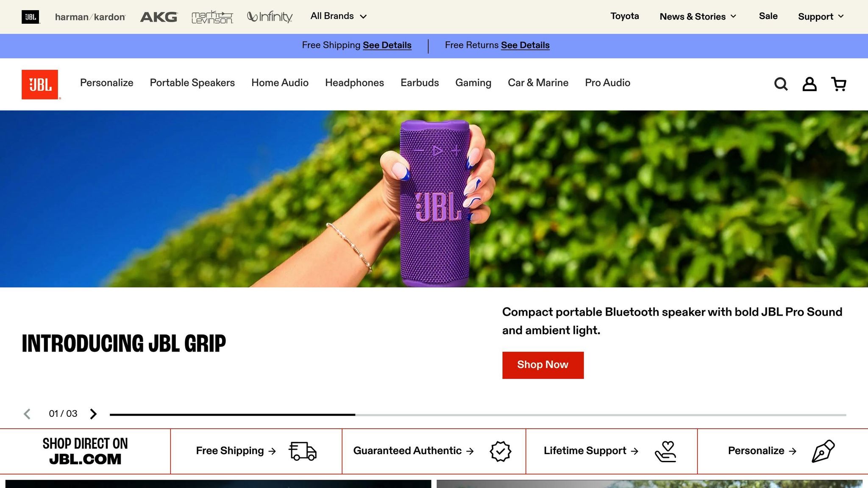The height and width of the screenshot is (488, 868).
Task: Open the Headphones menu
Action: coord(354,83)
